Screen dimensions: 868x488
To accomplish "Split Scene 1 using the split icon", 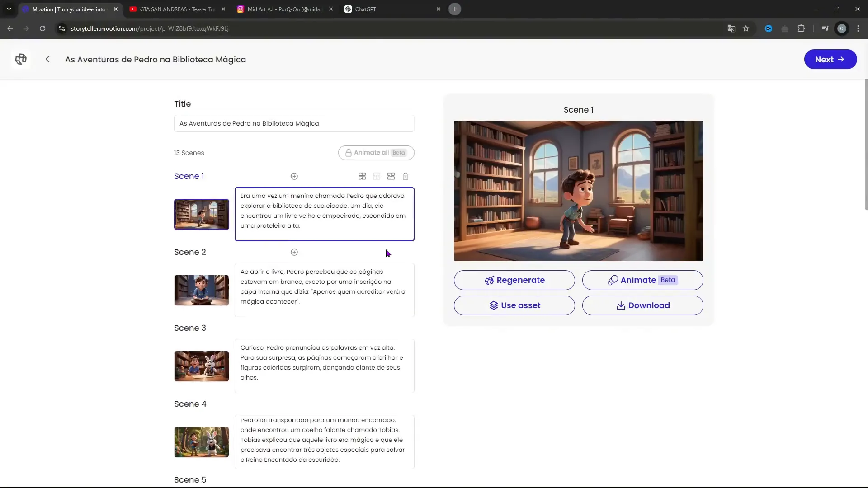I will coord(362,176).
